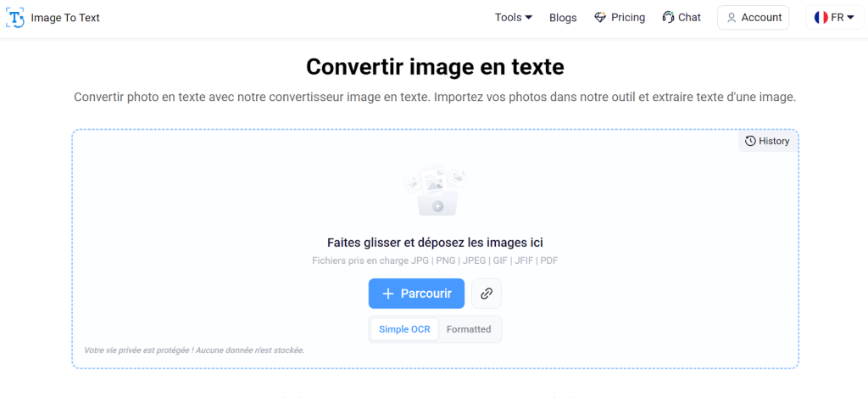This screenshot has width=868, height=398.
Task: Go to the Pricing page
Action: click(627, 18)
